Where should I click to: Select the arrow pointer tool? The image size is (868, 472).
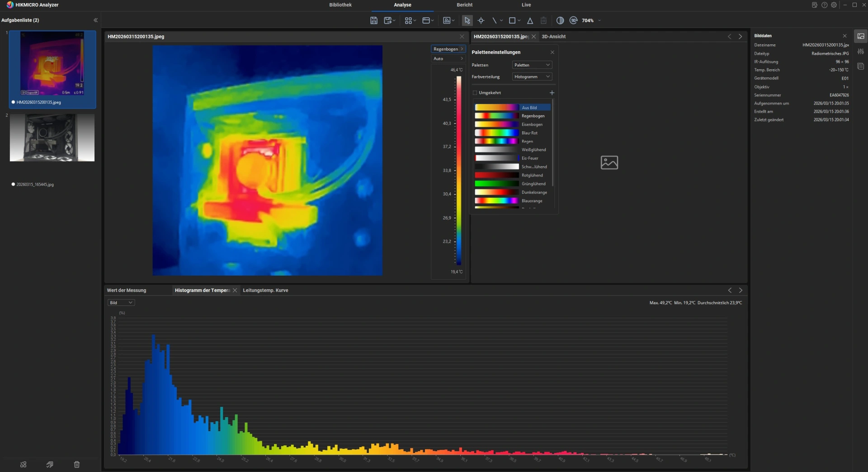(467, 20)
